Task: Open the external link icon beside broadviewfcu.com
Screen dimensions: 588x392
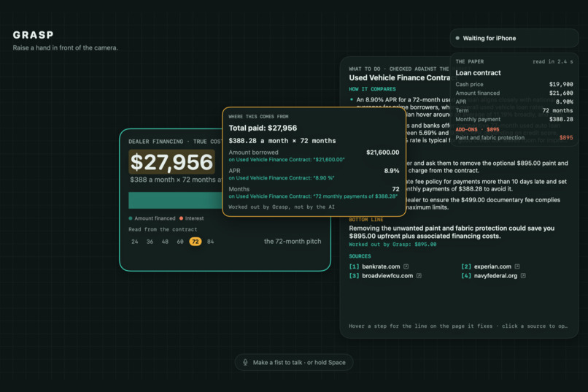Action: click(419, 276)
